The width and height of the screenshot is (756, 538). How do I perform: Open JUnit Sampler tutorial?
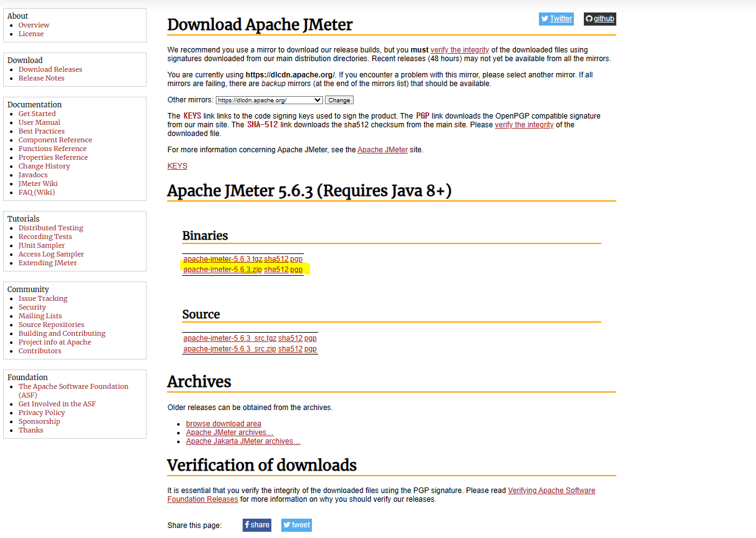click(42, 245)
